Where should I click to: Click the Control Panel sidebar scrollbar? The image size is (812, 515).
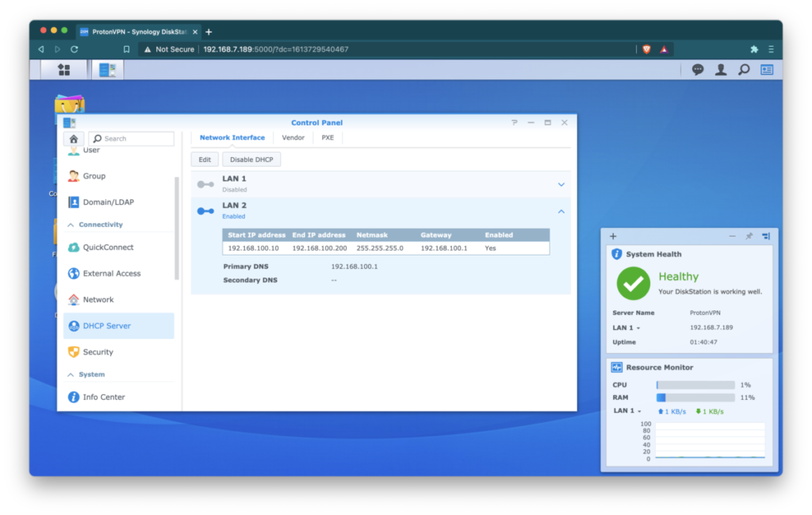pos(177,228)
